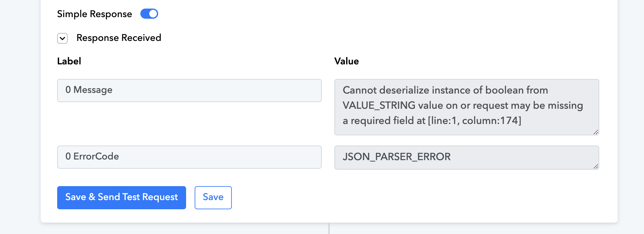The image size is (644, 234).
Task: Click the white knob of the Simple Response switch
Action: pos(153,14)
